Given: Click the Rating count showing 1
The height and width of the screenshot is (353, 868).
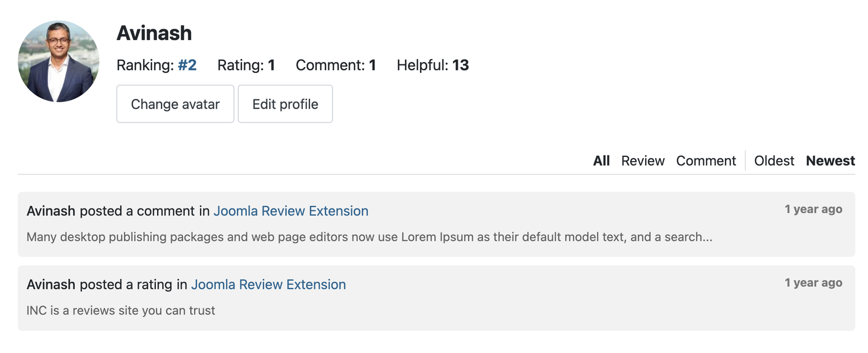Looking at the screenshot, I should tap(245, 65).
